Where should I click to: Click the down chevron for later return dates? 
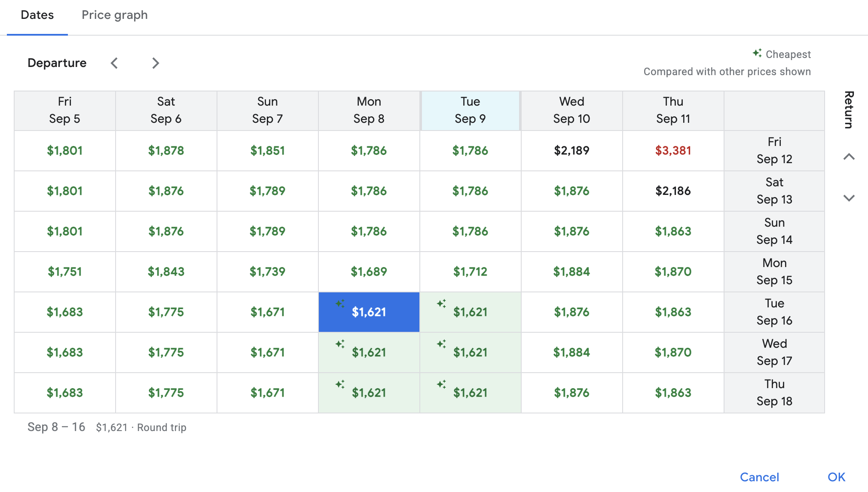pos(849,198)
